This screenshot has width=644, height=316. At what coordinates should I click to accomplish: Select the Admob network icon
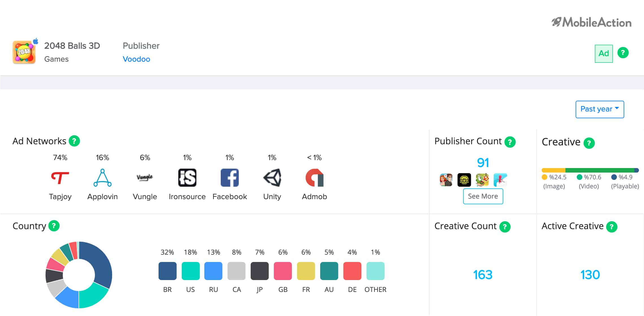tap(315, 178)
